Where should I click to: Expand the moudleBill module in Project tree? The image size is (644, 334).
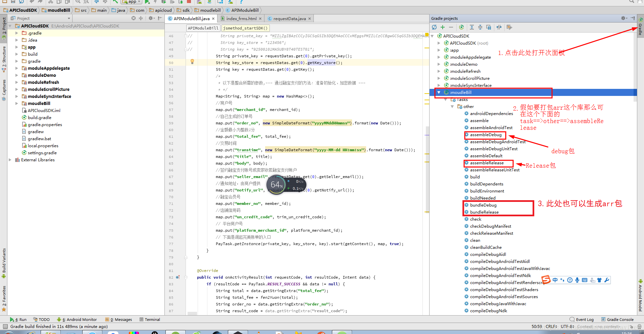tap(16, 104)
